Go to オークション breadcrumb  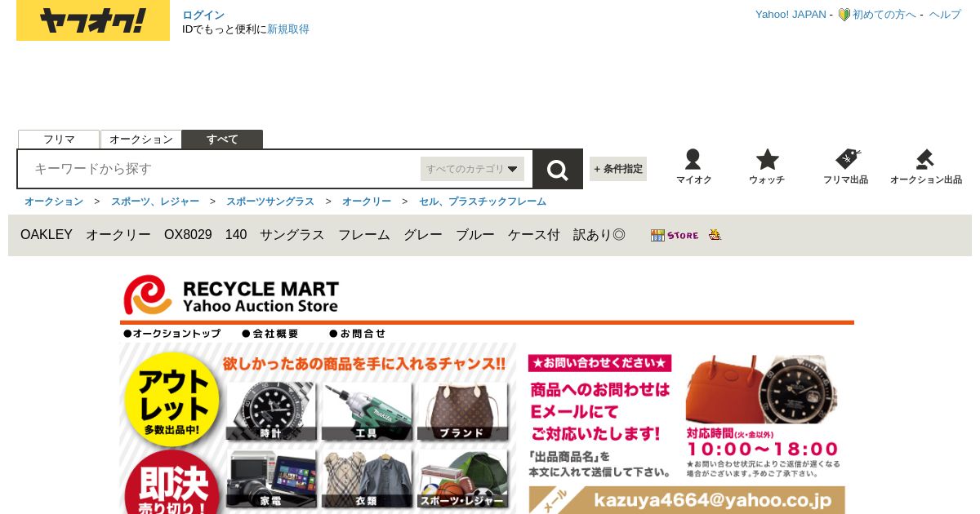[x=54, y=202]
